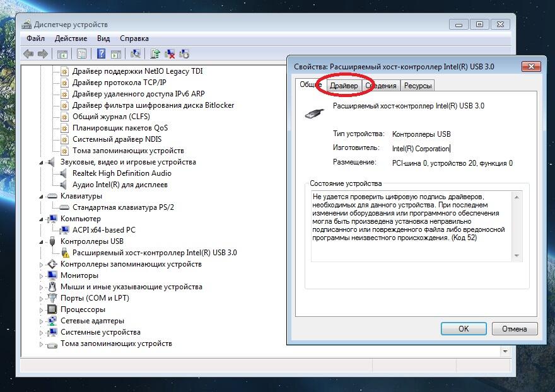Click the Uninstall device toolbar icon with red X
The height and width of the screenshot is (392, 555).
tap(170, 54)
